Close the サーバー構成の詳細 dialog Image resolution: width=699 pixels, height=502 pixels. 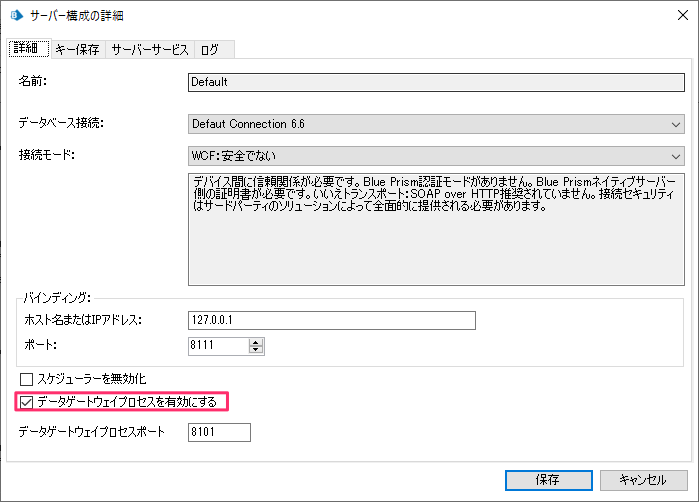[x=683, y=15]
